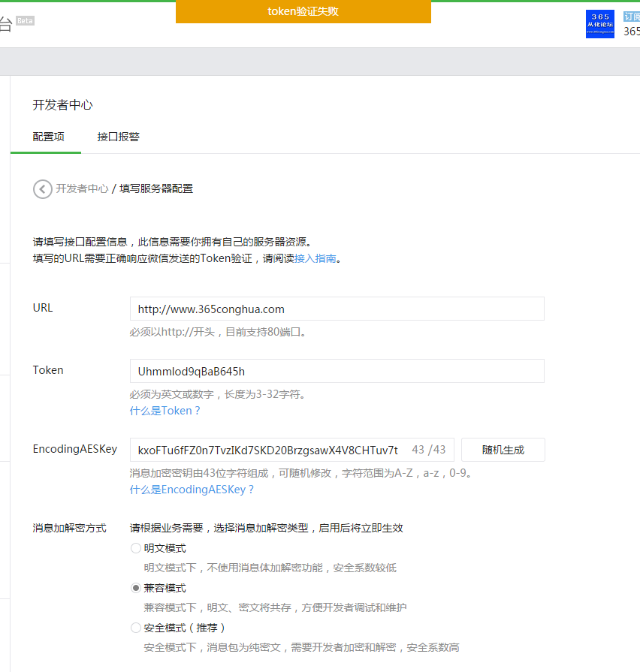
Task: Open the 什么是EncodingAESKey？ link
Action: click(192, 490)
